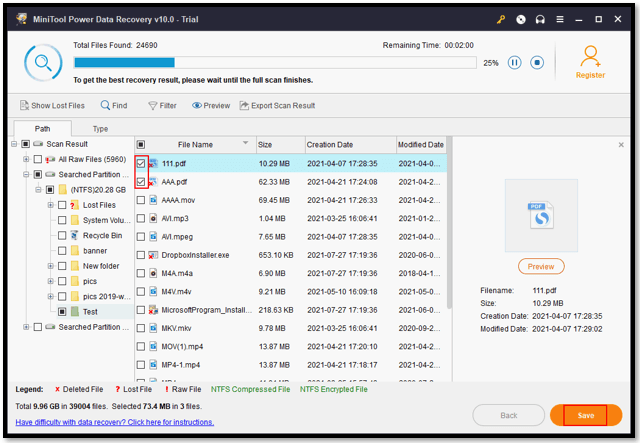Click Export Scan Result

[277, 105]
